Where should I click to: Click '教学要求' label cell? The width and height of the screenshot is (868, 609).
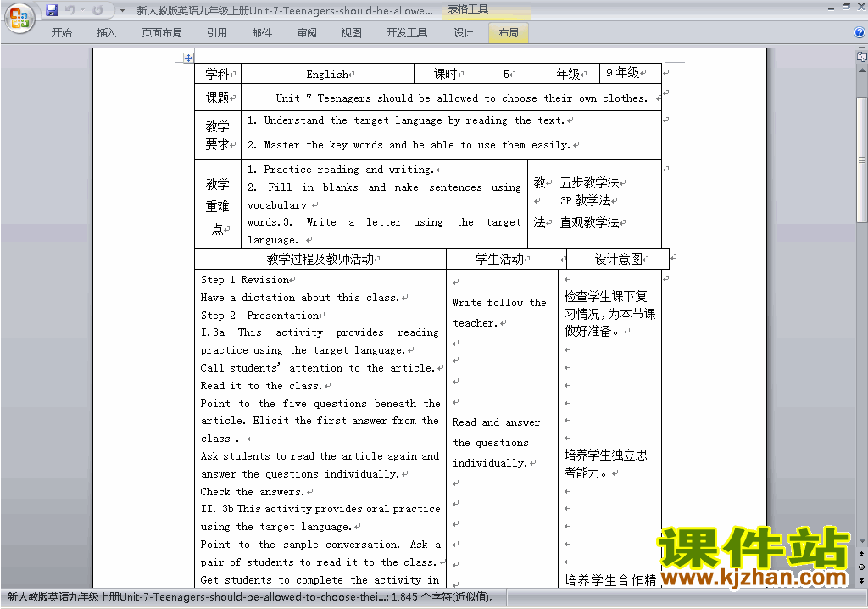(218, 135)
